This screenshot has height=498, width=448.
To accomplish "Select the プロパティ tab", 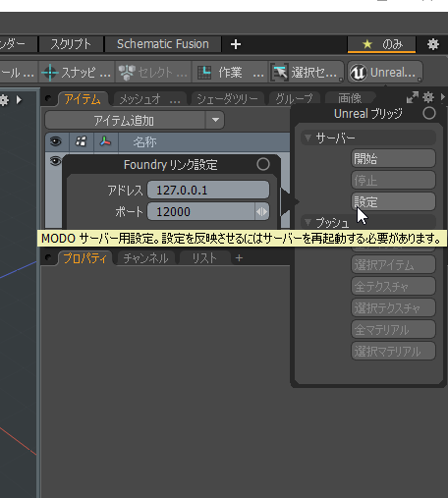I will coord(85,258).
